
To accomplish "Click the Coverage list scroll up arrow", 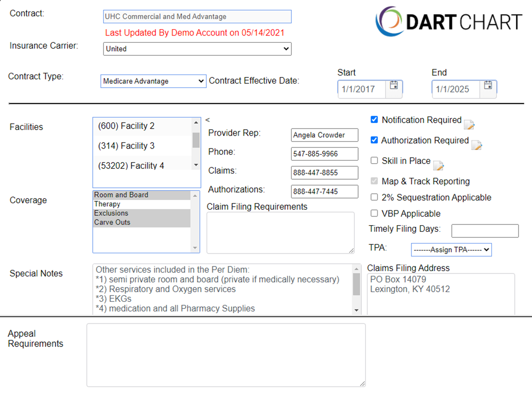I will pyautogui.click(x=195, y=196).
